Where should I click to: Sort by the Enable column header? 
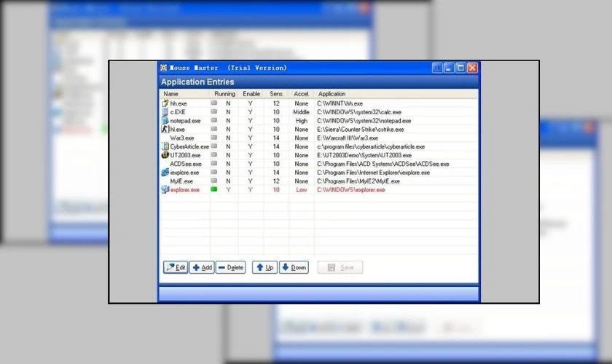click(251, 94)
